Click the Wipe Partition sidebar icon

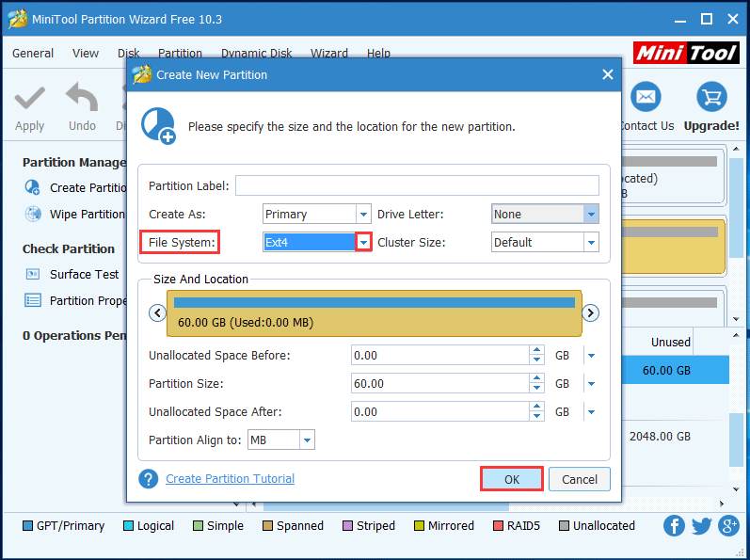tap(33, 214)
